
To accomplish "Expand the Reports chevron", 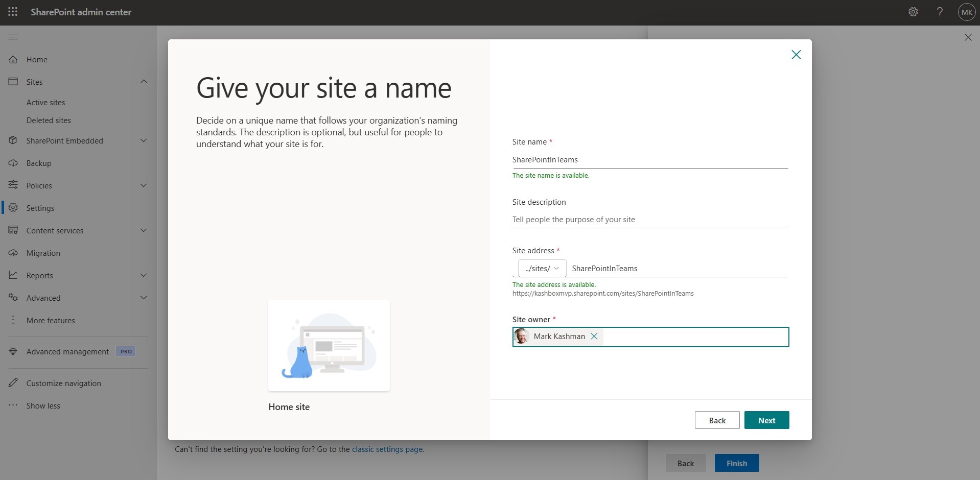I will [x=144, y=275].
